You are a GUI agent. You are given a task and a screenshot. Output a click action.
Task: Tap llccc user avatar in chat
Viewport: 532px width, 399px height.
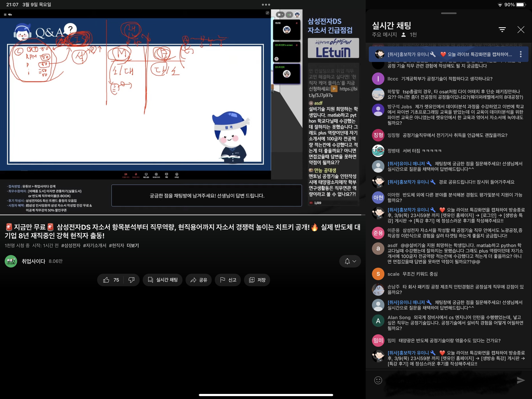tap(378, 79)
